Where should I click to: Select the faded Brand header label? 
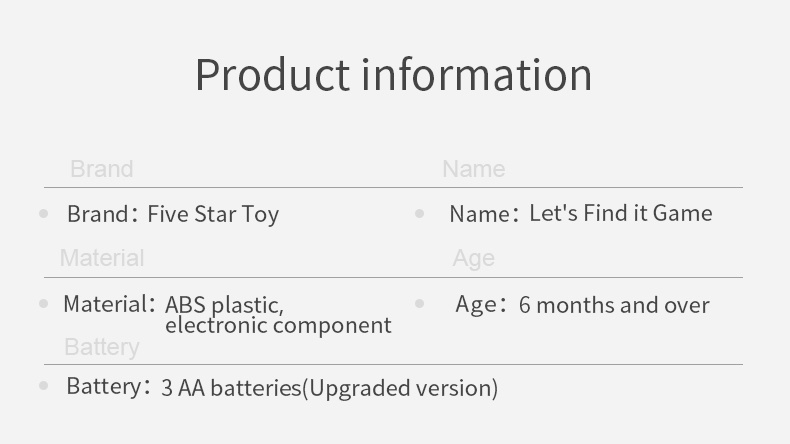tap(102, 169)
